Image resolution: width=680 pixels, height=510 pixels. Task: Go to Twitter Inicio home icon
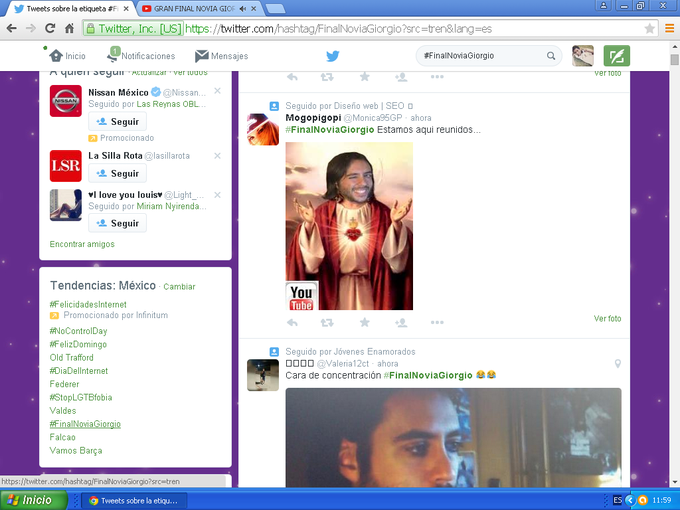pos(56,56)
